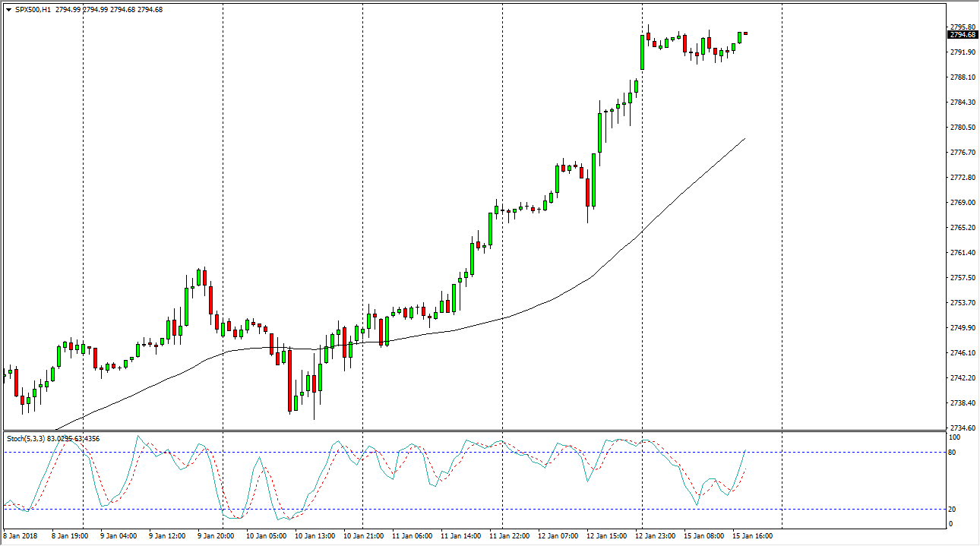This screenshot has height=546, width=980.
Task: Click the stochastic 80 level label
Action: pos(954,453)
